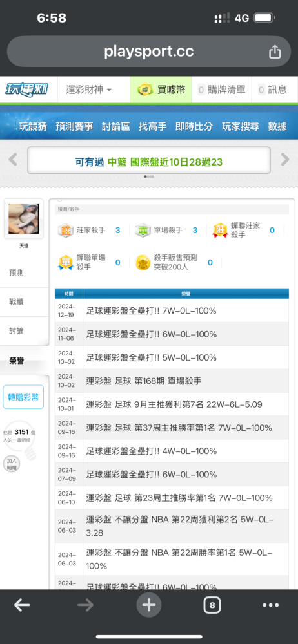Click the 轉贈彩幣 button

(x=23, y=397)
